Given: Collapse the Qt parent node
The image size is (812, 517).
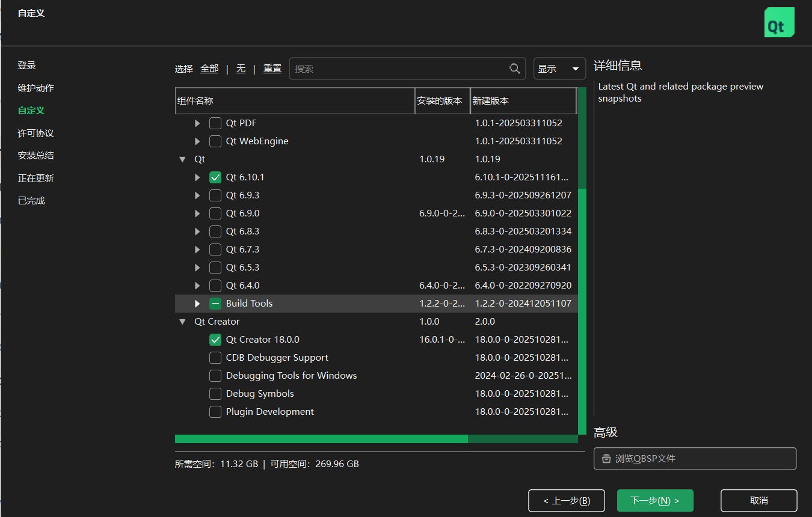Looking at the screenshot, I should coord(182,159).
